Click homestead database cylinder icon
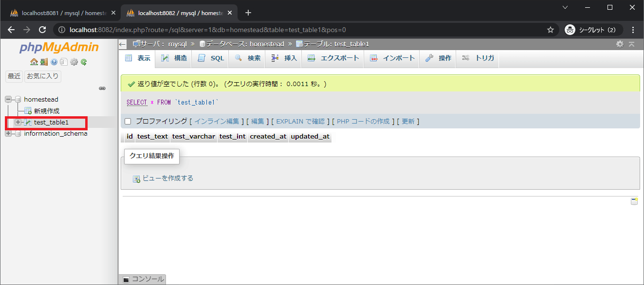This screenshot has height=285, width=644. (x=18, y=99)
